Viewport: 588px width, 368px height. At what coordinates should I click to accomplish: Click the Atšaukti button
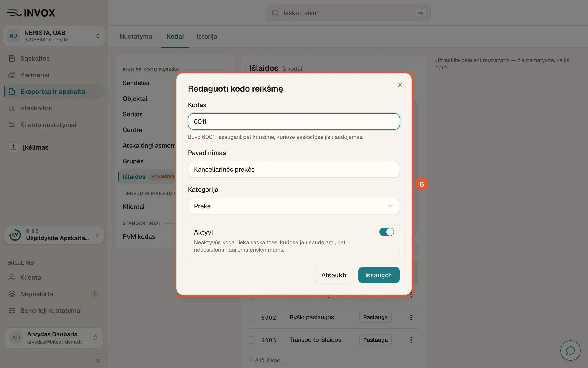[334, 275]
